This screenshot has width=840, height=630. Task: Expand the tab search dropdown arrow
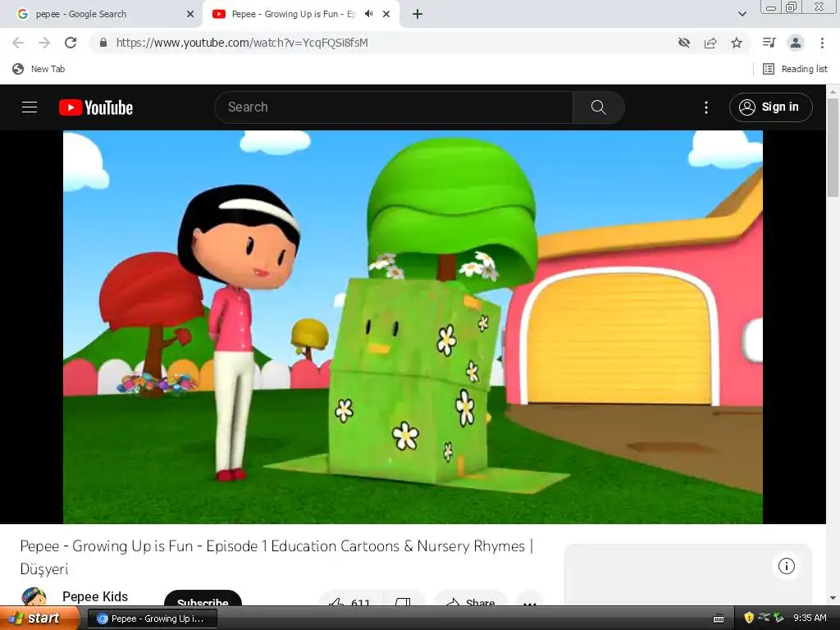pyautogui.click(x=742, y=14)
